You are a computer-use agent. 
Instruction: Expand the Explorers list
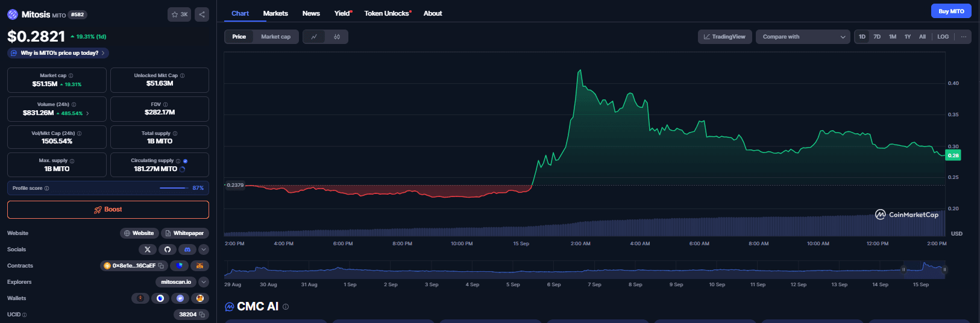pos(204,282)
